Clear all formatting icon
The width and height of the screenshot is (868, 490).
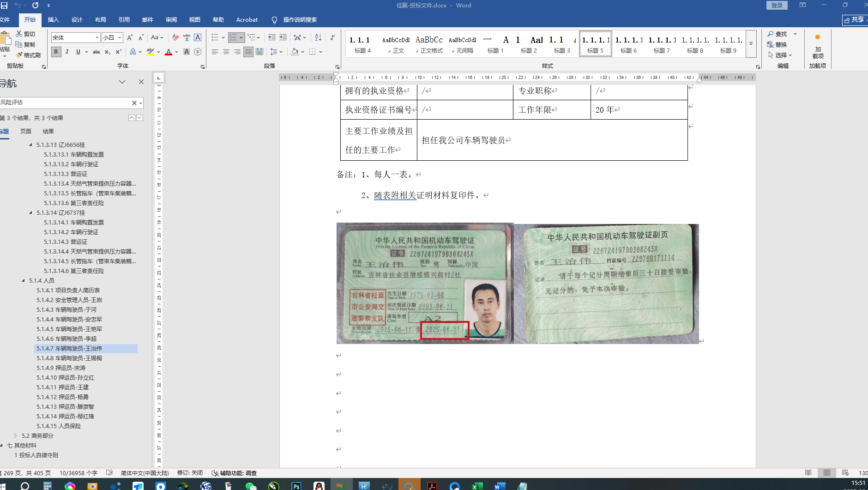[175, 37]
